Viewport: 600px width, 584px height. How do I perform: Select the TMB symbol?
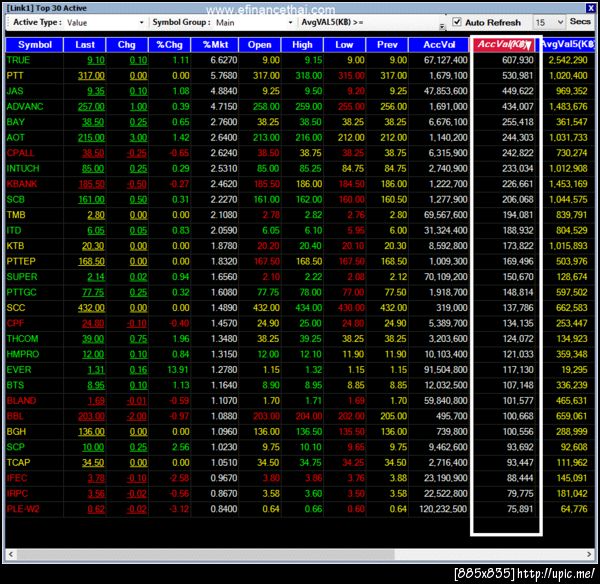[16, 215]
